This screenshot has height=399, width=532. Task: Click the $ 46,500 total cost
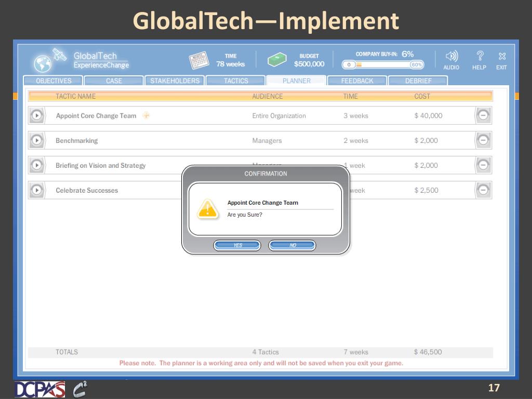pyautogui.click(x=428, y=352)
